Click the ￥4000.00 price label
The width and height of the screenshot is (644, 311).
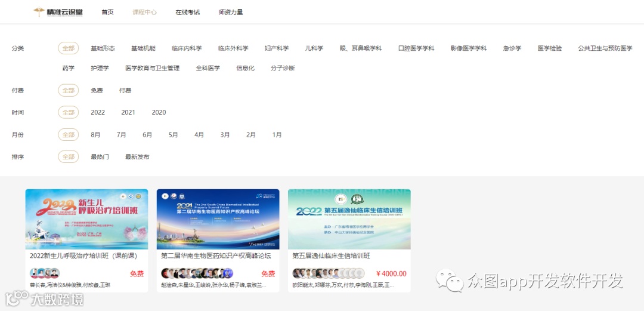click(391, 273)
